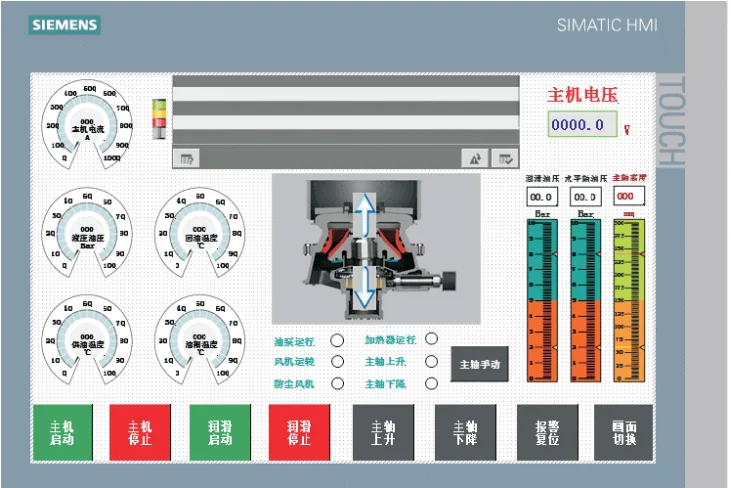
Task: Tap the 报警复位 alarm reset button
Action: click(x=547, y=433)
